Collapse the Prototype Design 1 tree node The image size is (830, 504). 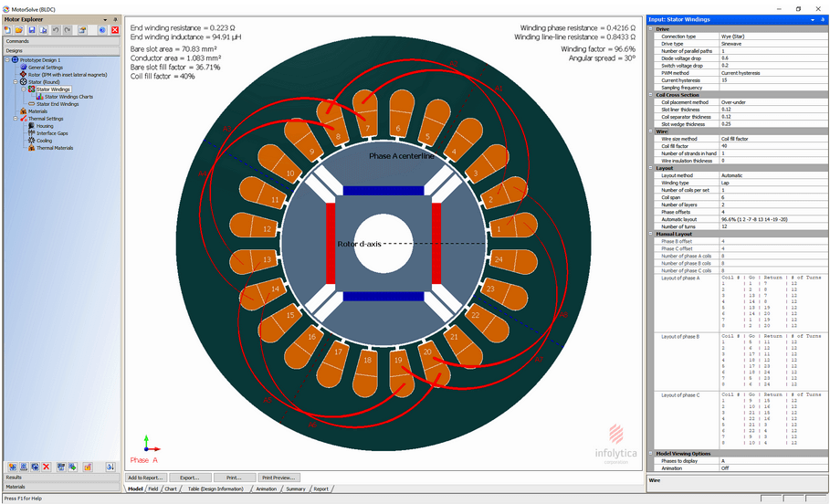click(x=8, y=60)
